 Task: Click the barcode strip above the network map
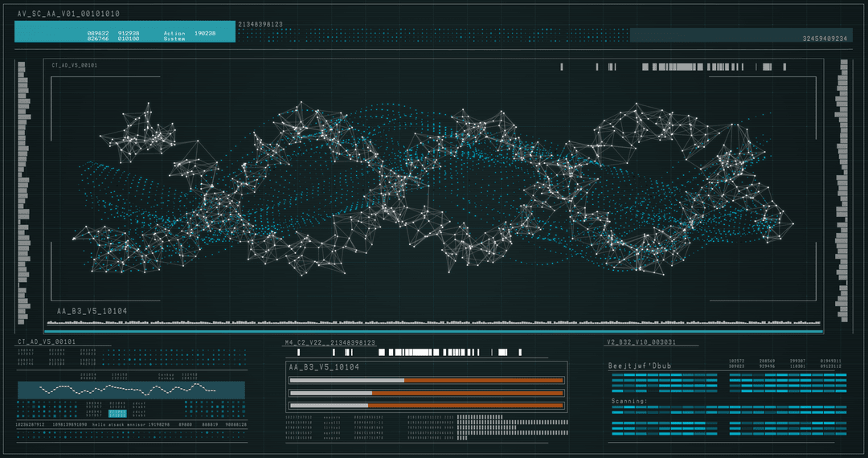tap(674, 67)
